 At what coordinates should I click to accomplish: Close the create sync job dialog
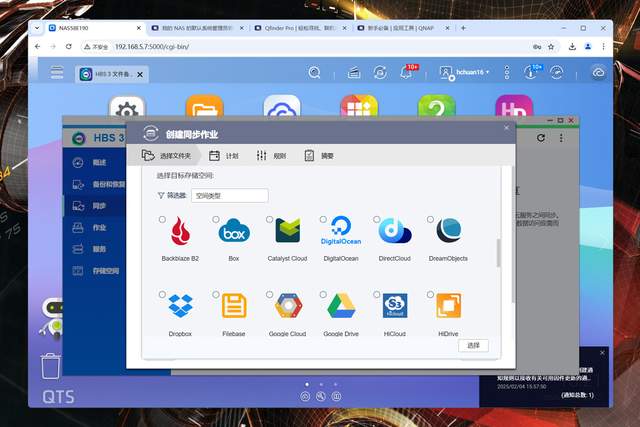pyautogui.click(x=507, y=128)
